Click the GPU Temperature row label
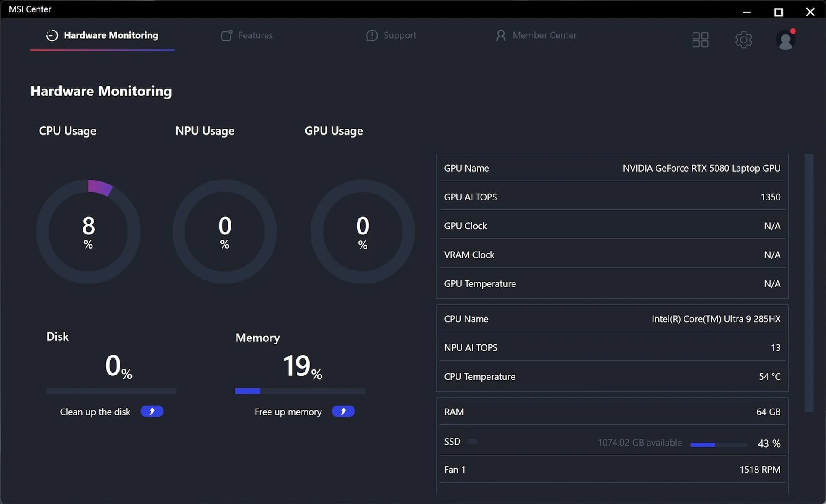 tap(480, 284)
